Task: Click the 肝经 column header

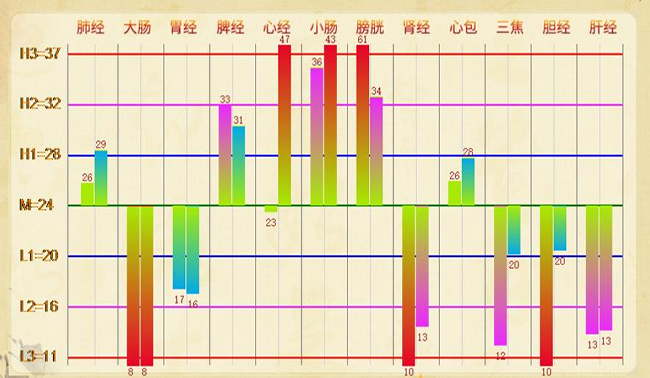Action: (x=603, y=27)
